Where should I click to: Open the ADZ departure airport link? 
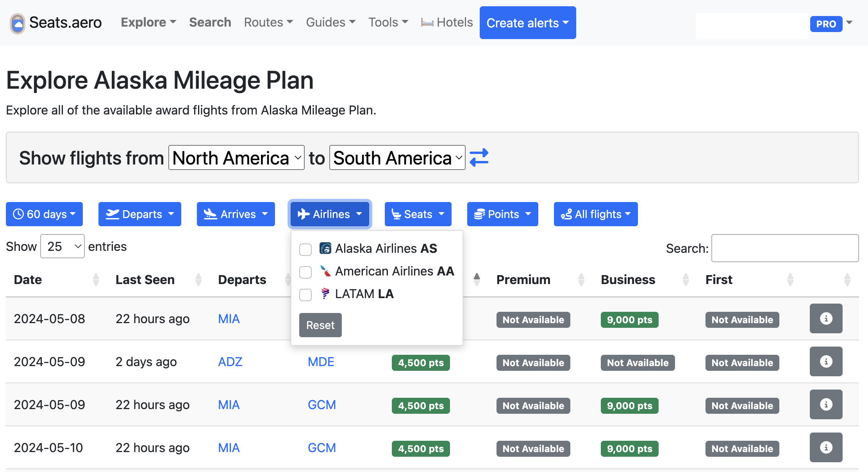click(230, 362)
